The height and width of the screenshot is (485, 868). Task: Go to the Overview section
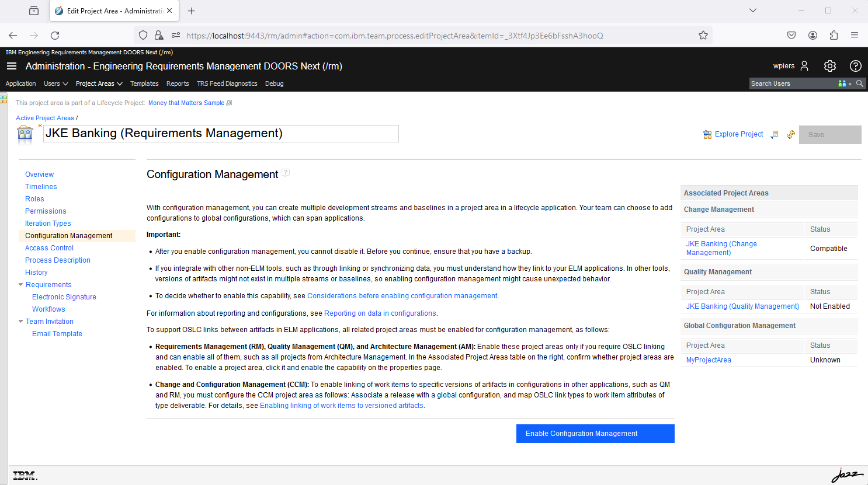(39, 175)
